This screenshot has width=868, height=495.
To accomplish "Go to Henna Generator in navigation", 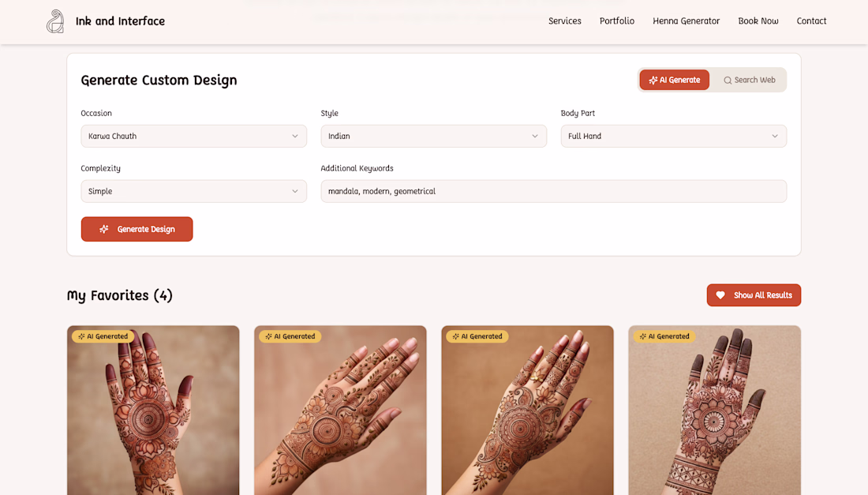I will coord(686,21).
